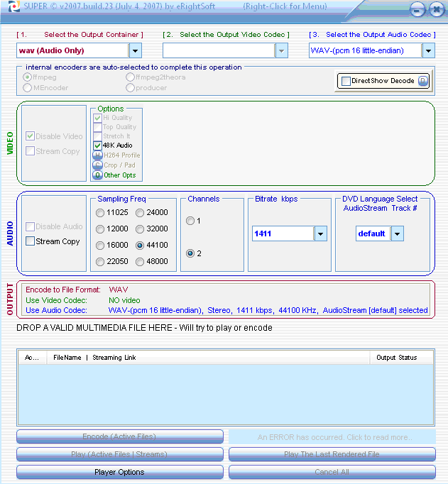Image resolution: width=448 pixels, height=484 pixels.
Task: Click Play The Last Rendered File
Action: 332,454
